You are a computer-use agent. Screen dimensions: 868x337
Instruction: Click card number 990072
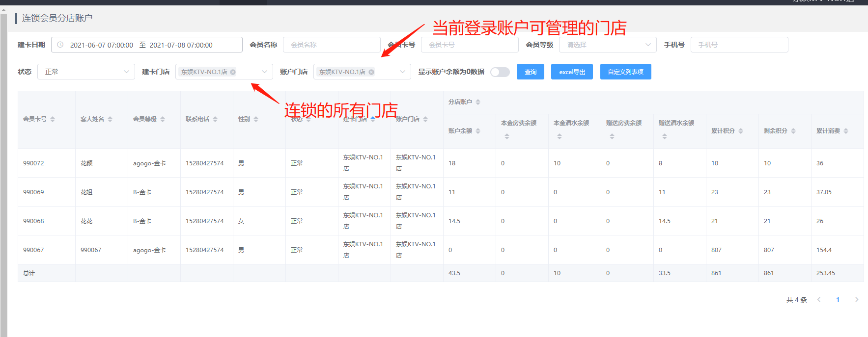coord(33,163)
